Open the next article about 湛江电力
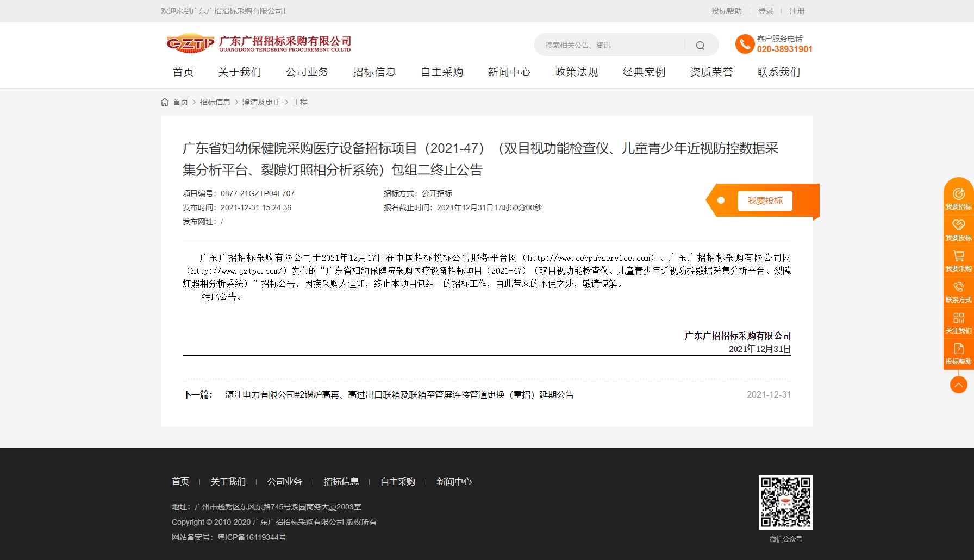Image resolution: width=974 pixels, height=560 pixels. click(x=399, y=395)
